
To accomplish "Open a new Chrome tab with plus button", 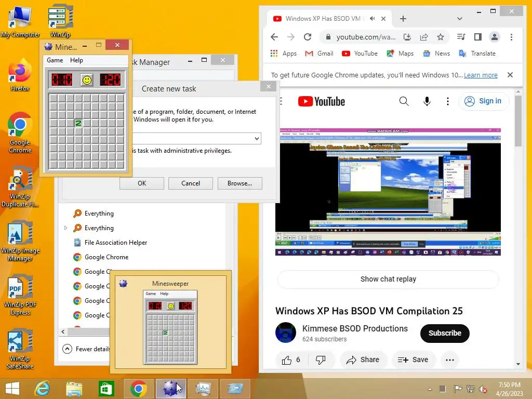I will pyautogui.click(x=403, y=19).
